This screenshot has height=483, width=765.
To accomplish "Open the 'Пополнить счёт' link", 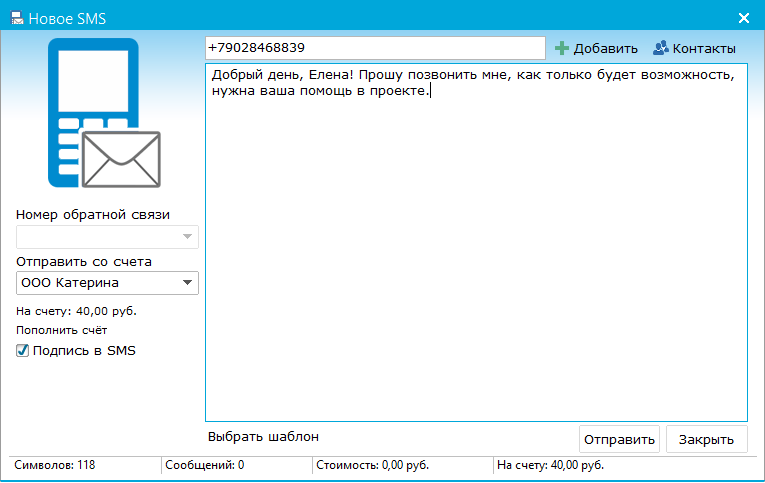I will coord(62,330).
